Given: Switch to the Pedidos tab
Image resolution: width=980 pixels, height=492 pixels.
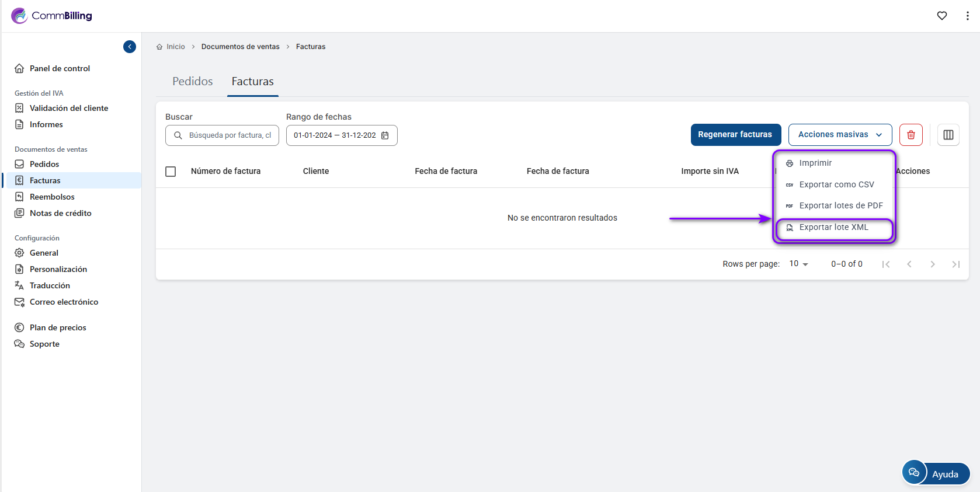Looking at the screenshot, I should [192, 82].
